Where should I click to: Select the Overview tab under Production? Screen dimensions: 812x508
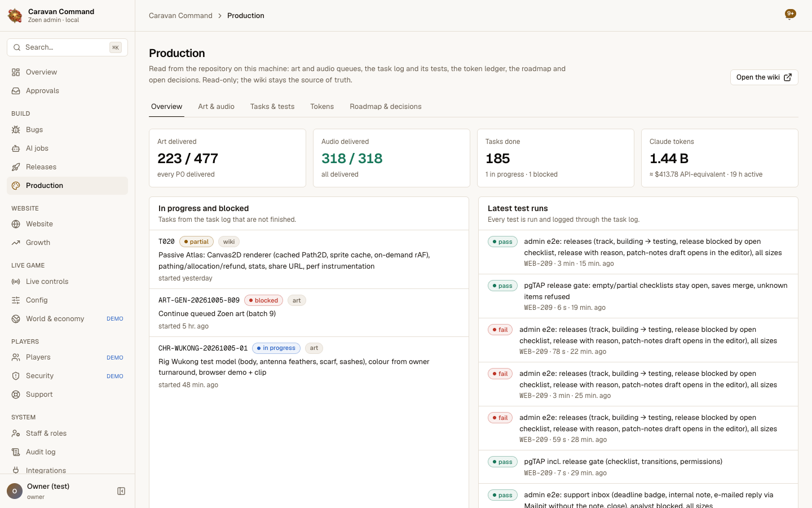166,107
